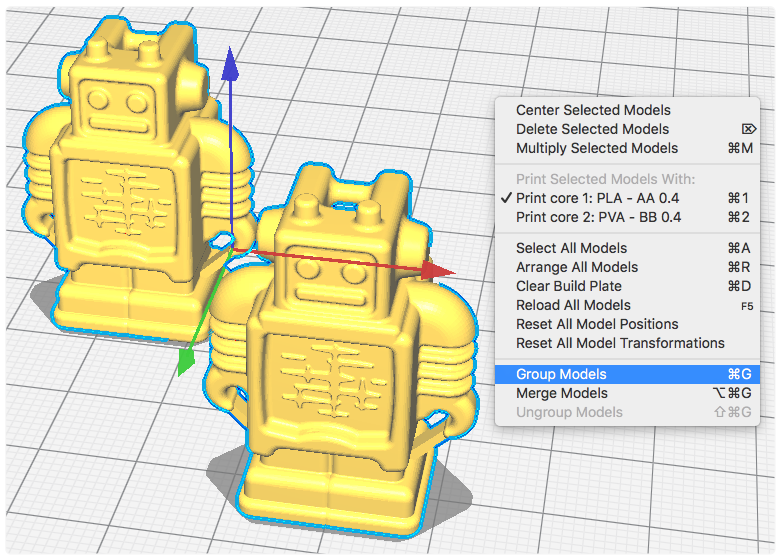Choose Arrange All Models
The width and height of the screenshot is (780, 560).
(627, 267)
